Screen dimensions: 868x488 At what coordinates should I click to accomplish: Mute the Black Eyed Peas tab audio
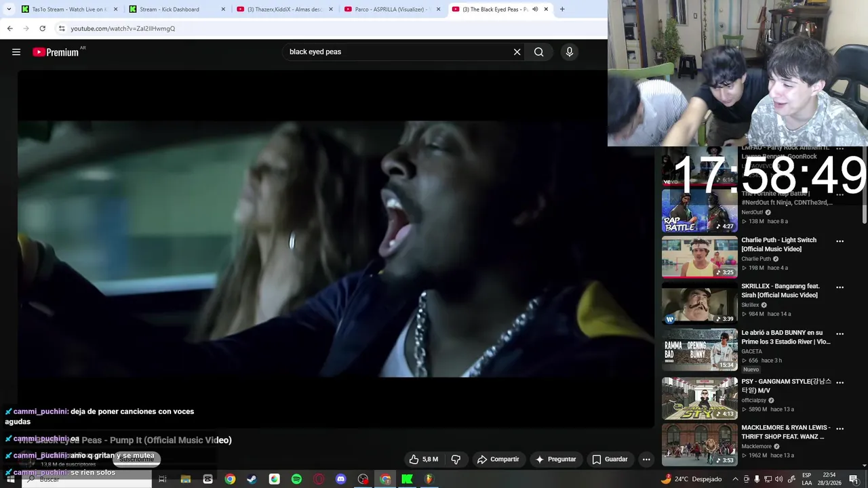535,9
